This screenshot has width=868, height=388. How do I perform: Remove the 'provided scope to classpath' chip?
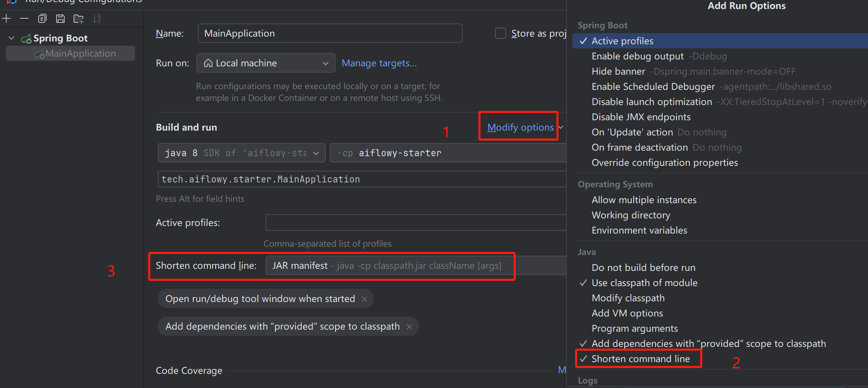409,327
